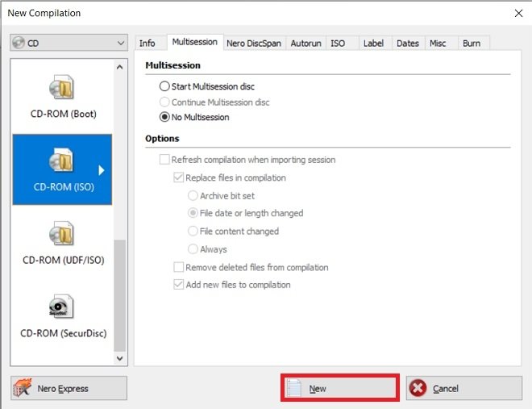This screenshot has height=409, width=532.
Task: Open the Multisession tab
Action: (195, 42)
